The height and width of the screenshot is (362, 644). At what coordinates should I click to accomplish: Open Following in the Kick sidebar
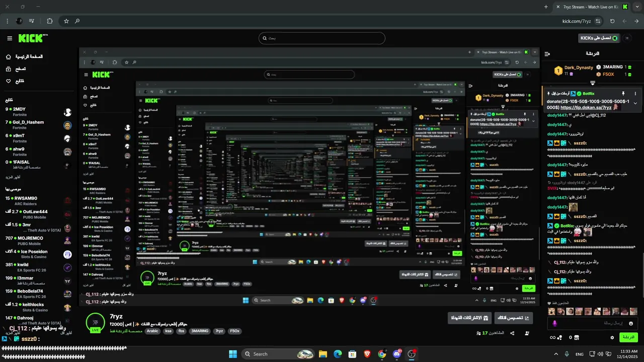click(15, 81)
